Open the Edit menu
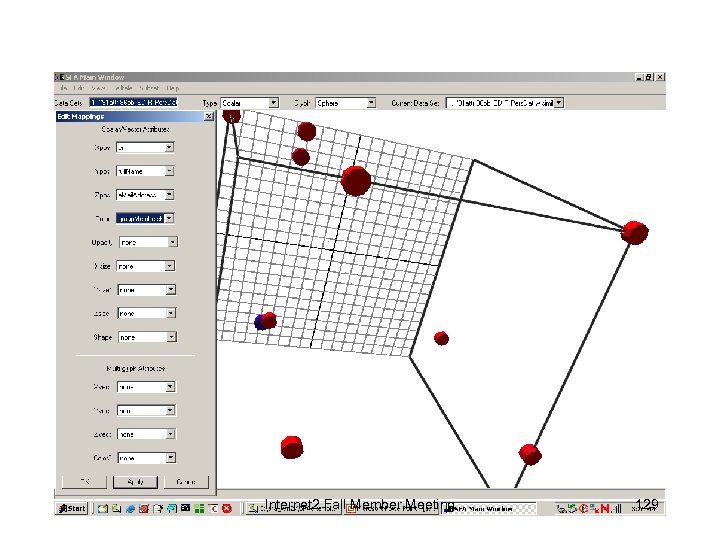Screen dimensions: 720x540 79,88
